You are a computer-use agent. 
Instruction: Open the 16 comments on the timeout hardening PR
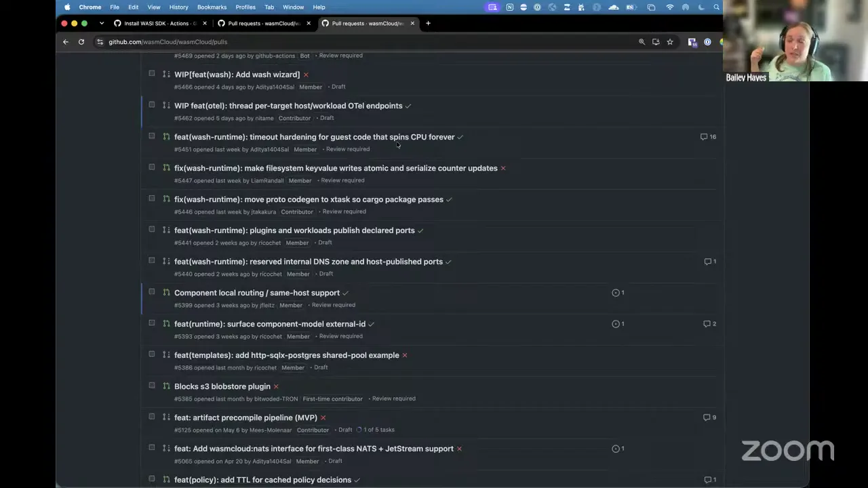click(708, 137)
